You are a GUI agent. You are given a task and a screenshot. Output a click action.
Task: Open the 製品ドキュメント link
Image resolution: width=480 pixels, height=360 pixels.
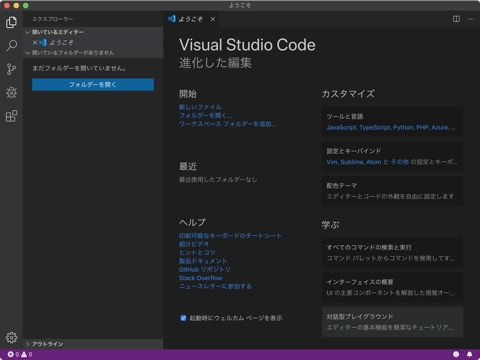pyautogui.click(x=203, y=261)
